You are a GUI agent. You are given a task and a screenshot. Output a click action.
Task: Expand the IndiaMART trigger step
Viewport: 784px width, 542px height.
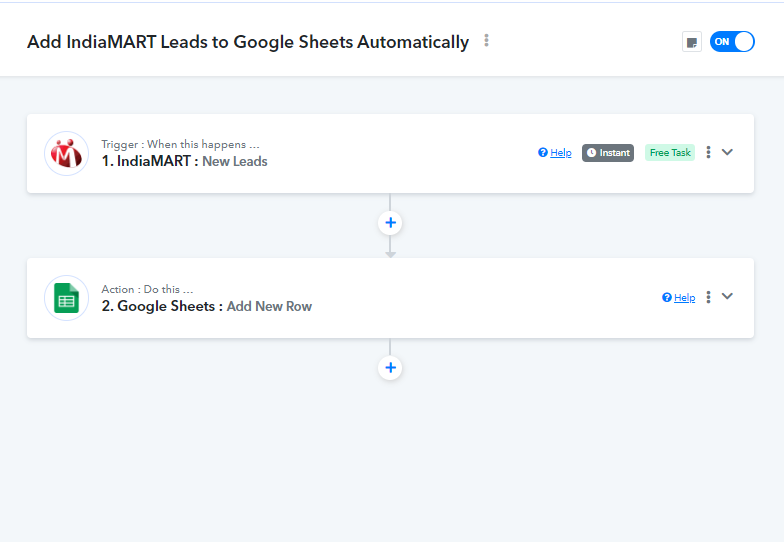tap(728, 152)
